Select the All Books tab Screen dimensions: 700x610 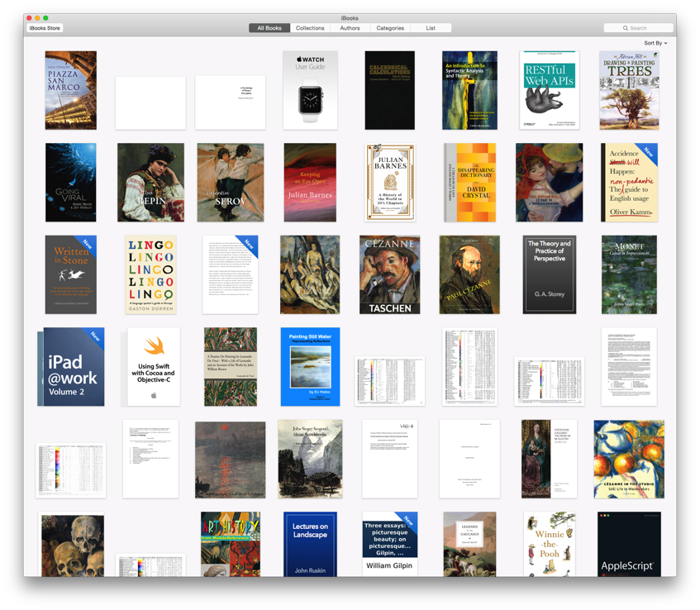pyautogui.click(x=269, y=27)
